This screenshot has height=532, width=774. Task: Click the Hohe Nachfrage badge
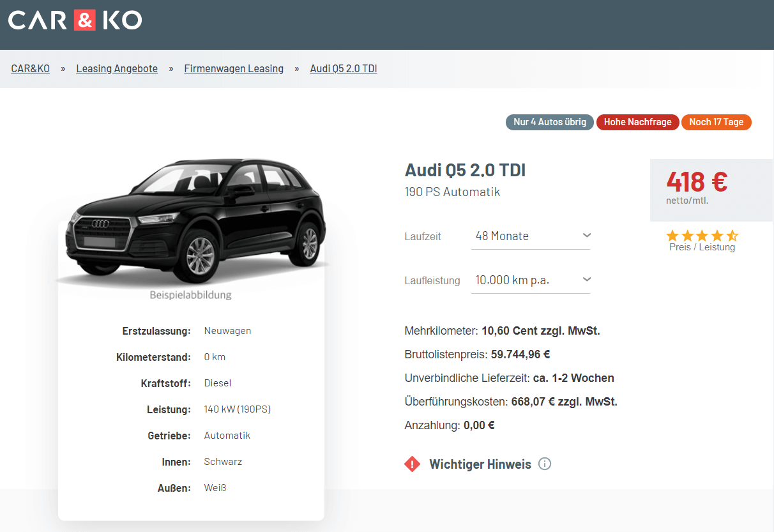(x=637, y=122)
